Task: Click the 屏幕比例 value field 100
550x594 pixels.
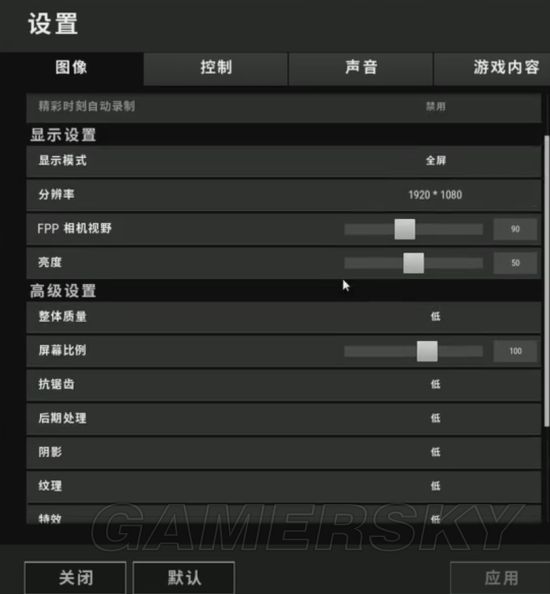Action: coord(515,351)
